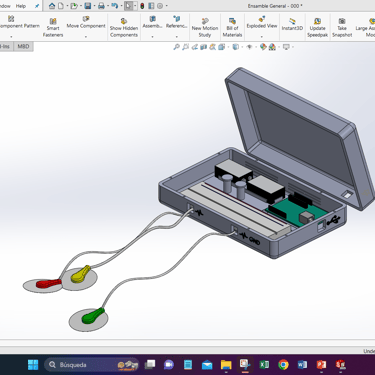Open Mail app from the taskbar
Image resolution: width=375 pixels, height=375 pixels.
coord(207,365)
